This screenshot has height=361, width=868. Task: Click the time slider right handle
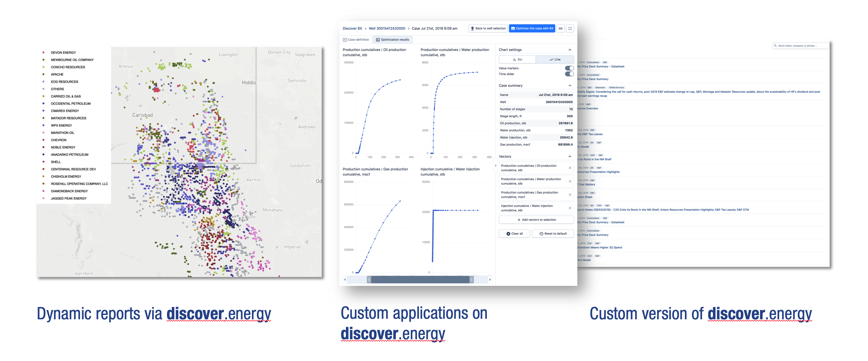pos(471,279)
